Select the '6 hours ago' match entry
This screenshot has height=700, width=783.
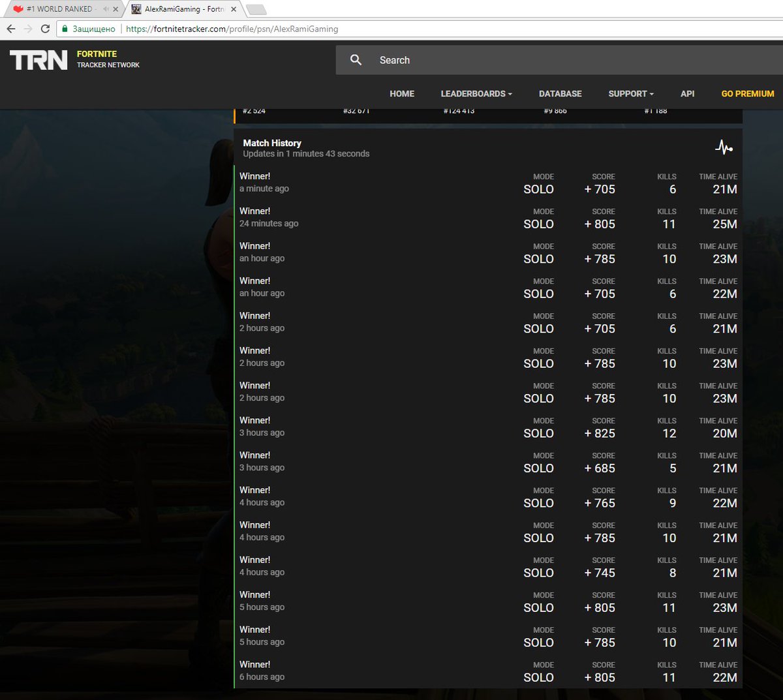[488, 671]
